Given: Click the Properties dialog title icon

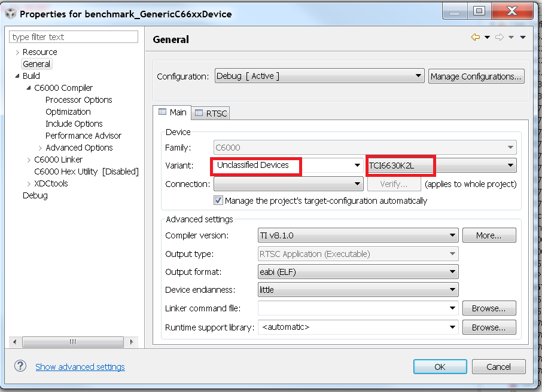Looking at the screenshot, I should (11, 14).
